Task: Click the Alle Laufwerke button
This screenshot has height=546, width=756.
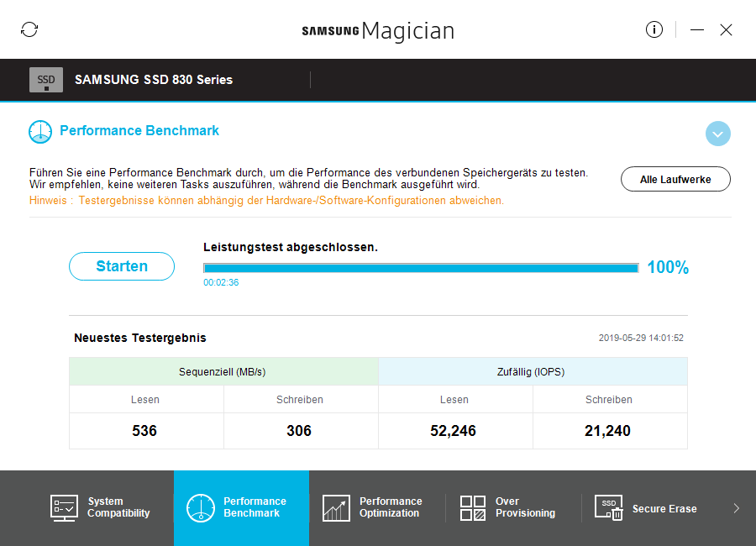Action: coord(675,179)
